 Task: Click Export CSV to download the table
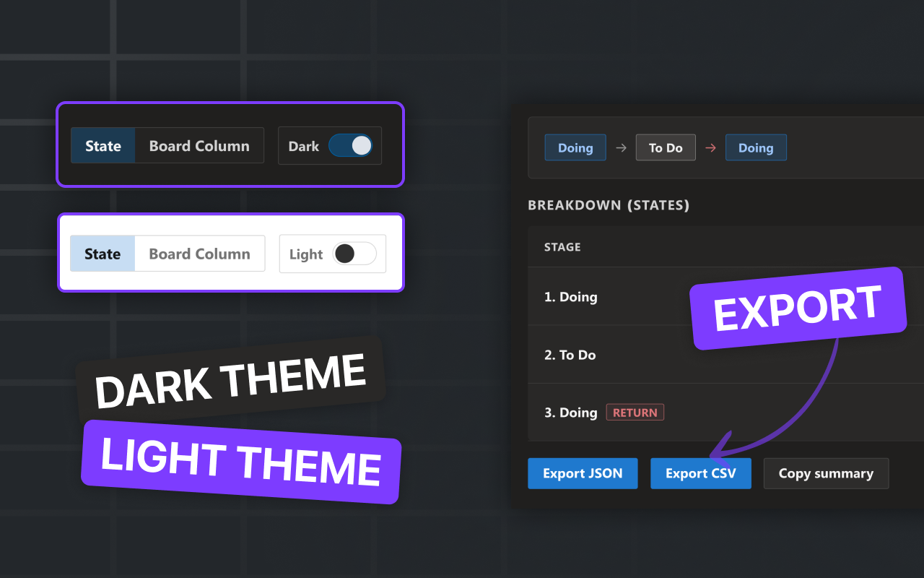pos(700,473)
